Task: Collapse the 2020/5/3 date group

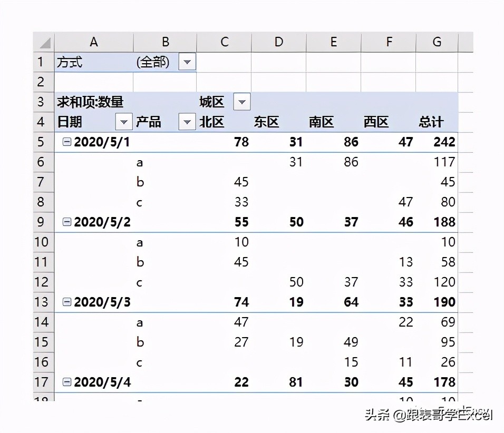Action: click(66, 302)
